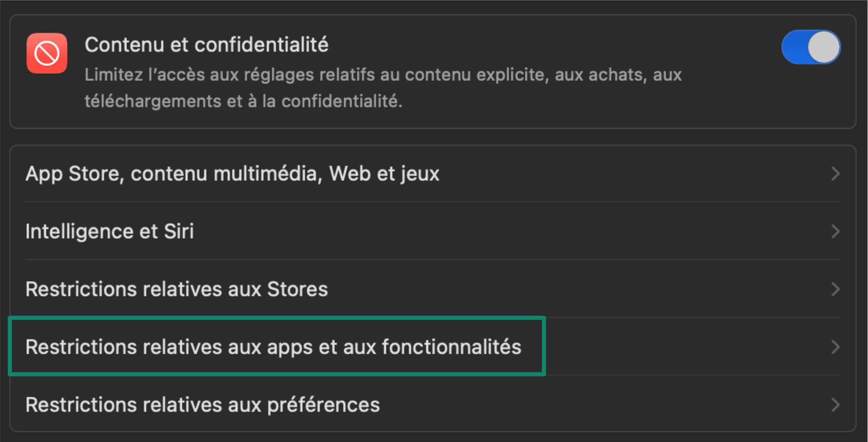Click the description text under Contenu et confidentialité
This screenshot has height=442, width=868.
coord(382,88)
